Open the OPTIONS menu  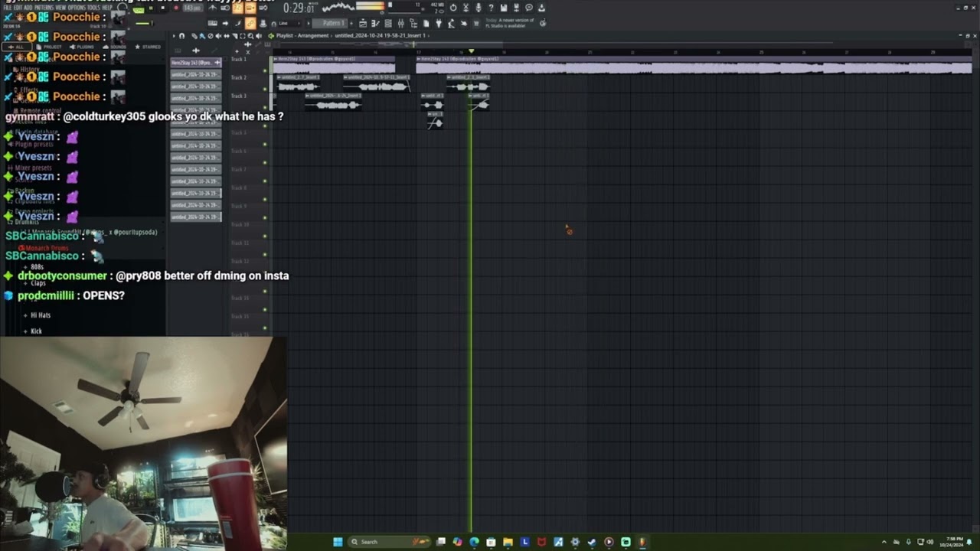[x=76, y=8]
